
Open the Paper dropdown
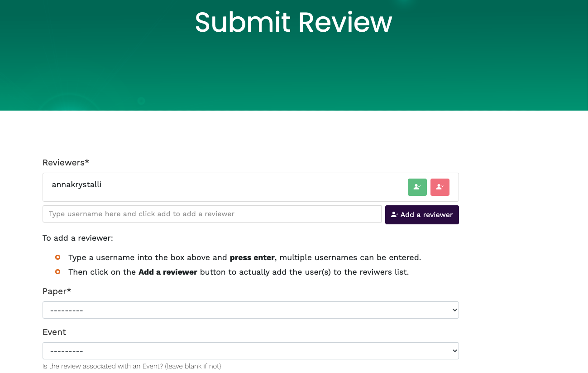(x=250, y=310)
